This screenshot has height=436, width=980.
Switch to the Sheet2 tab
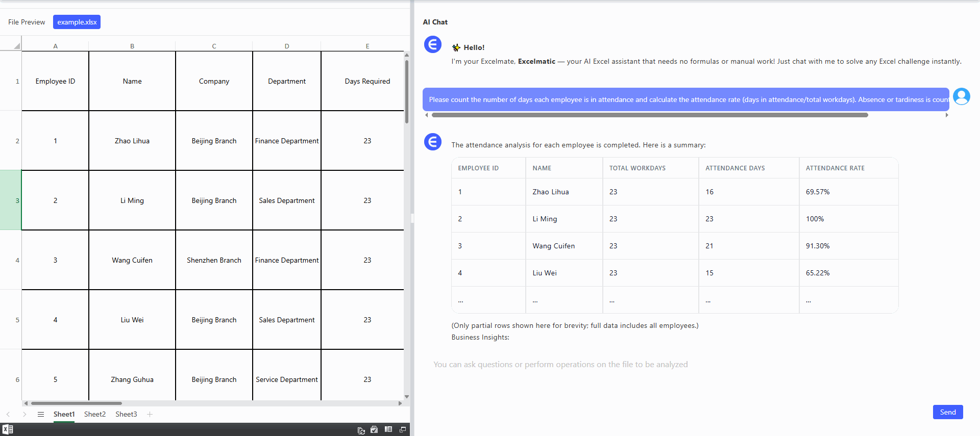click(95, 414)
